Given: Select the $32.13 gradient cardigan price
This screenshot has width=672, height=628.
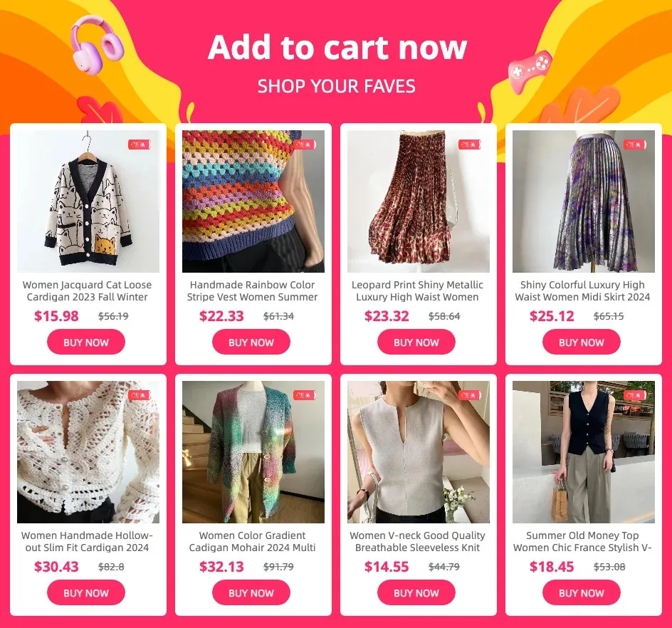Looking at the screenshot, I should [x=221, y=567].
